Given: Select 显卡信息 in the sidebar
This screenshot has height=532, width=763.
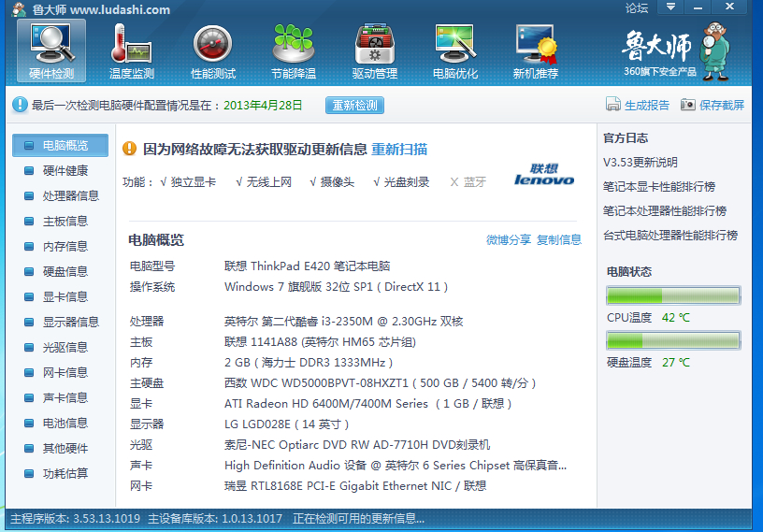Looking at the screenshot, I should click(x=61, y=296).
